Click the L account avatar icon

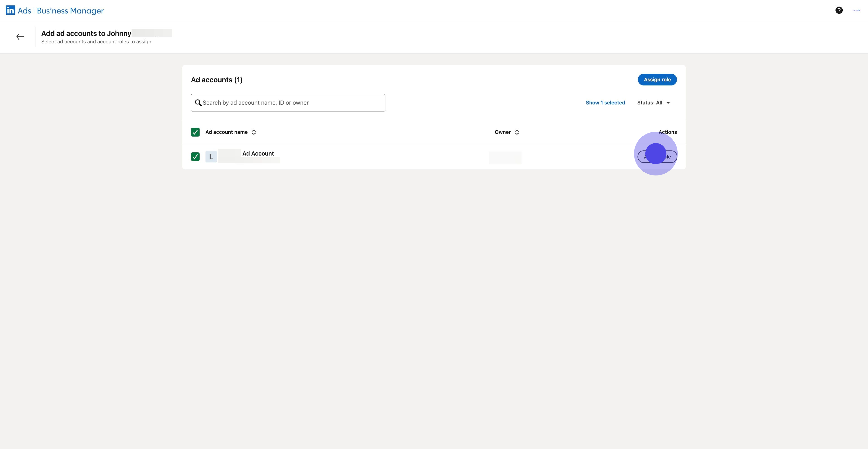(211, 157)
